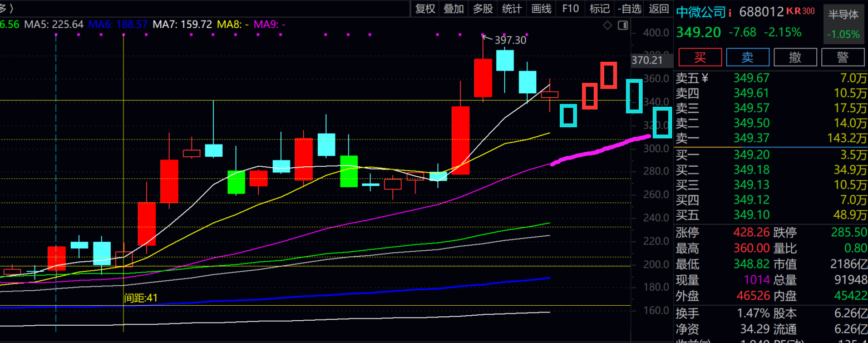868x343 pixels.
Task: Open the 半导体 sector box
Action: [x=844, y=24]
